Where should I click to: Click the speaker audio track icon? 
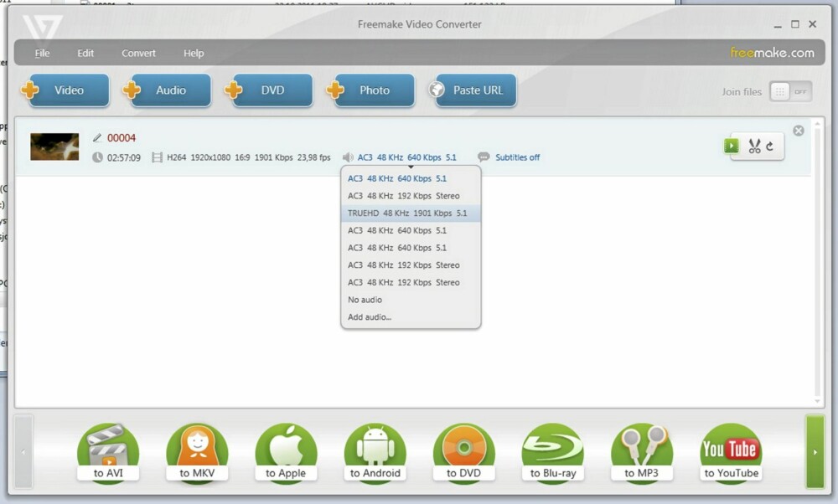point(348,157)
